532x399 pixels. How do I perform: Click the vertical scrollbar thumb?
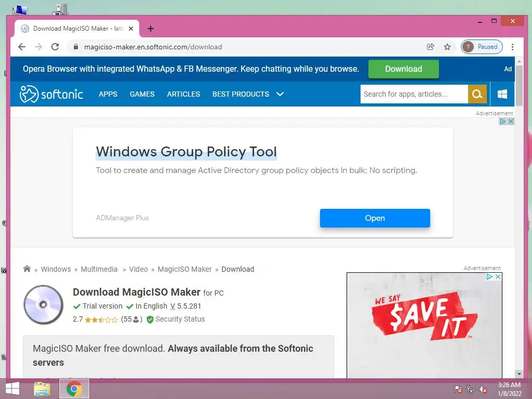[519, 86]
